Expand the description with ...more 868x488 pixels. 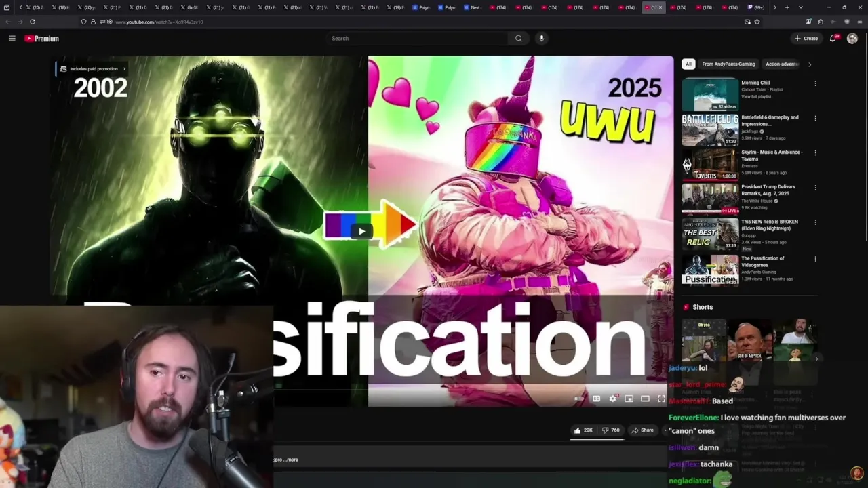point(290,460)
